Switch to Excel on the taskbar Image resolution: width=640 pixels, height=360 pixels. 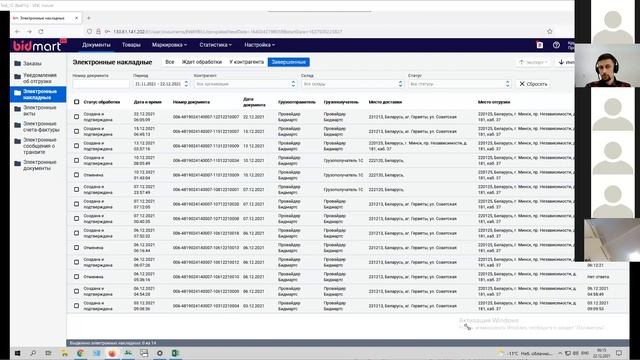tap(175, 353)
